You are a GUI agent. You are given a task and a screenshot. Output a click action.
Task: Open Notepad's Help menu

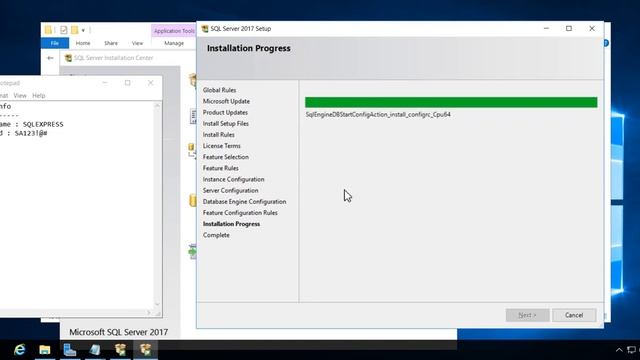[39, 96]
